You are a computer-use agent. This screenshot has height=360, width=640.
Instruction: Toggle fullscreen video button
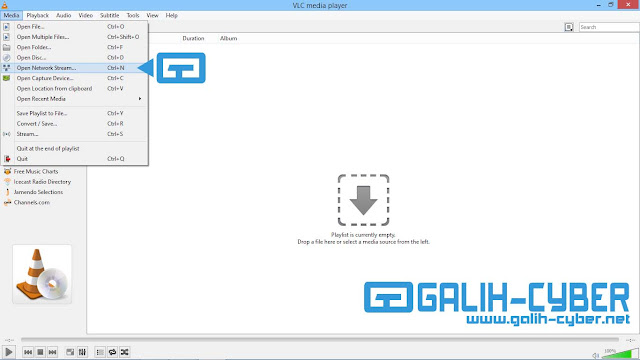70,352
